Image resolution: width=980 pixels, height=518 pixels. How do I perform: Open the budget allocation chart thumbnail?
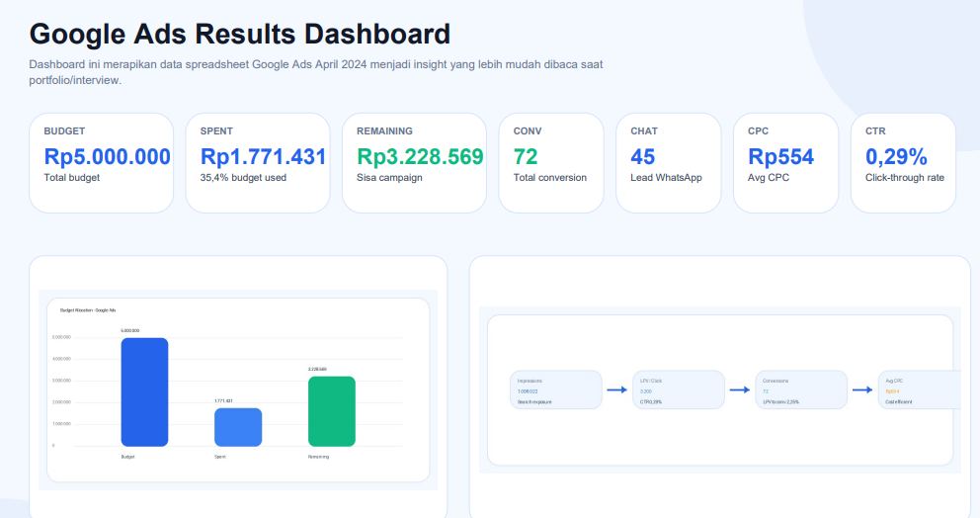(x=238, y=389)
